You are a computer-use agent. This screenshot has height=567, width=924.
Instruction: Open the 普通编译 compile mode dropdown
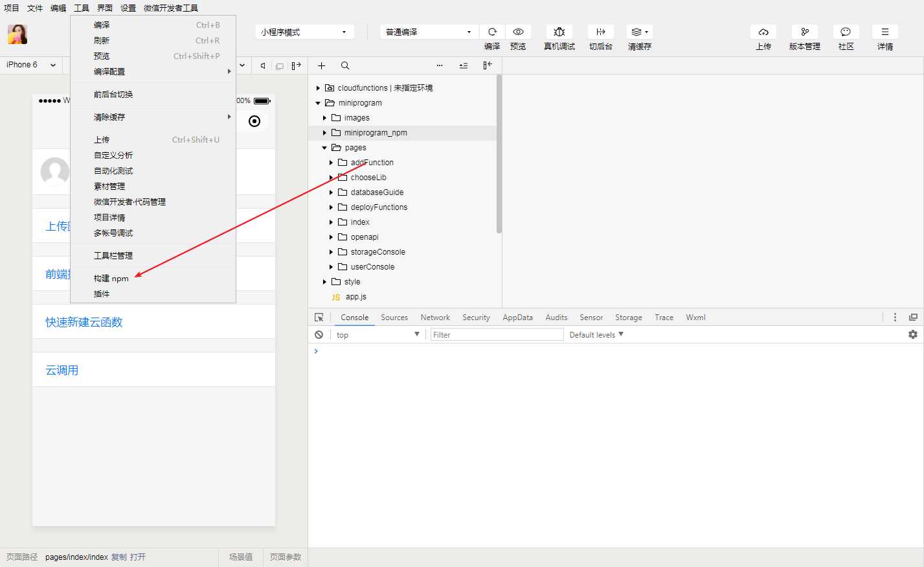tap(429, 32)
